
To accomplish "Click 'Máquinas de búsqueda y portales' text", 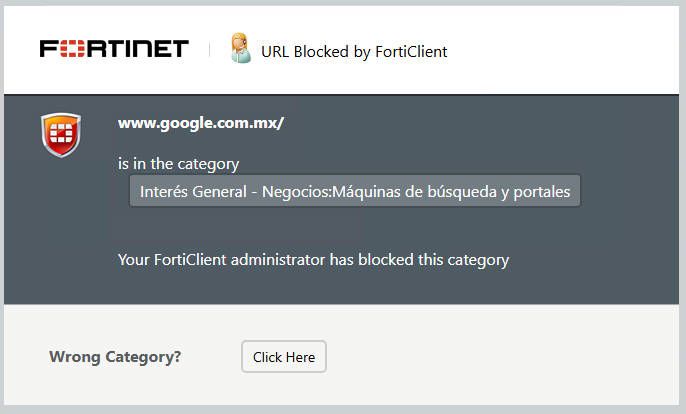I will (x=457, y=191).
